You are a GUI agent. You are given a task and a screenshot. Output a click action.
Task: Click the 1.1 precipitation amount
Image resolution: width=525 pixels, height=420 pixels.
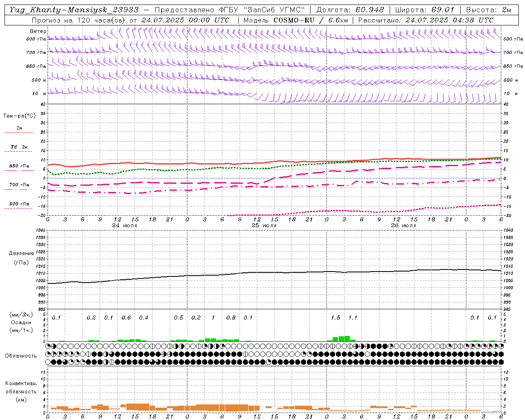(x=353, y=318)
